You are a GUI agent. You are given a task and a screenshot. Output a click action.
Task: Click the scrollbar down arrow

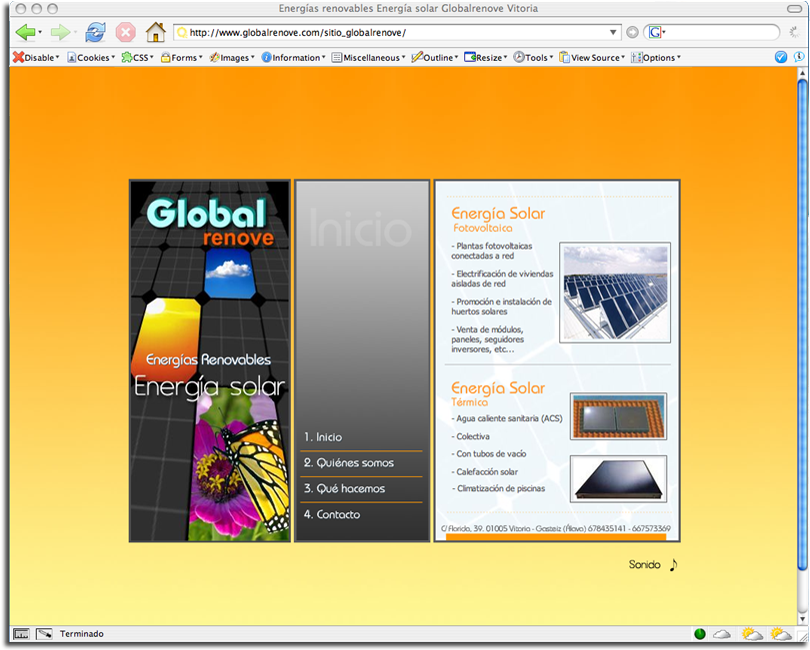(802, 618)
